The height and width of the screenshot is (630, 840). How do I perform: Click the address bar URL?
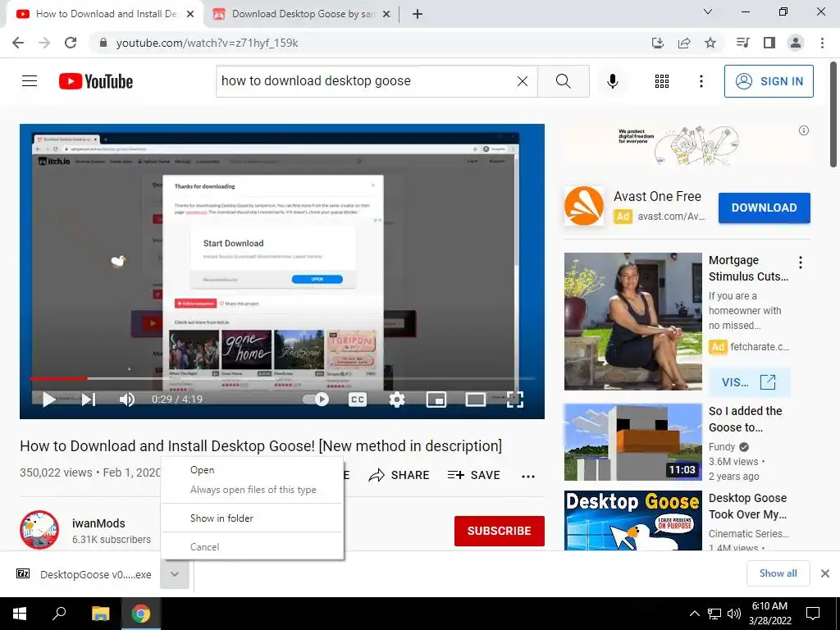pos(207,43)
